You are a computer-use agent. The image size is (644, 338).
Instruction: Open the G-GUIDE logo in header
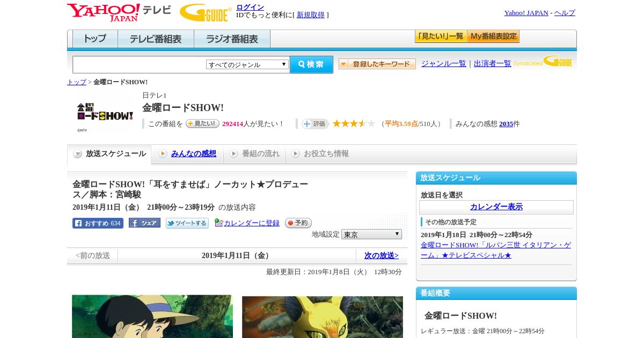pos(206,12)
